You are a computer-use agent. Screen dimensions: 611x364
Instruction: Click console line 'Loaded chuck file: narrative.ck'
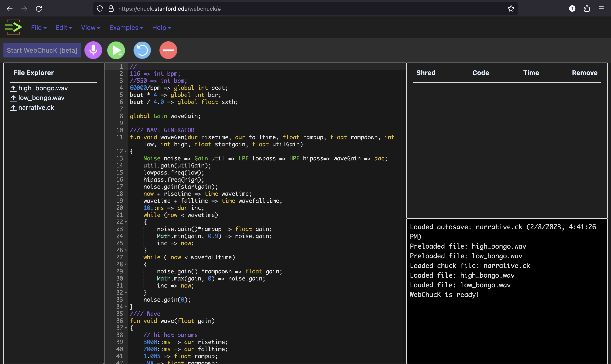(470, 266)
